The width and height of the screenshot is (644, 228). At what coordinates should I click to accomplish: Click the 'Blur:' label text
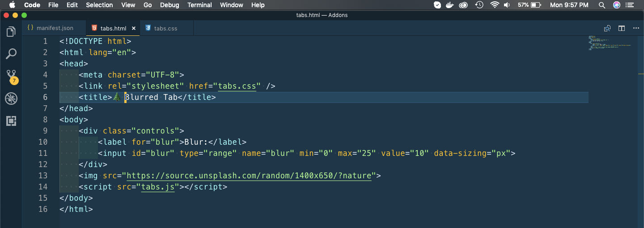click(196, 142)
